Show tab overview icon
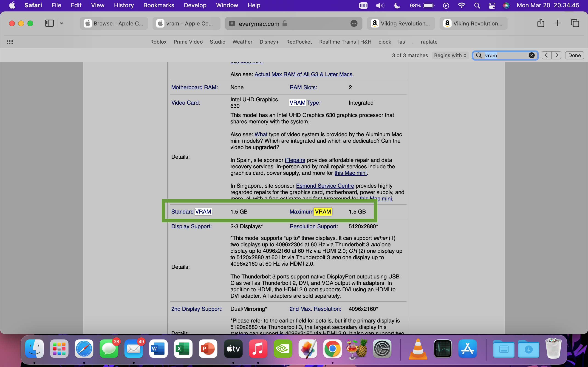This screenshot has width=588, height=367. [575, 23]
